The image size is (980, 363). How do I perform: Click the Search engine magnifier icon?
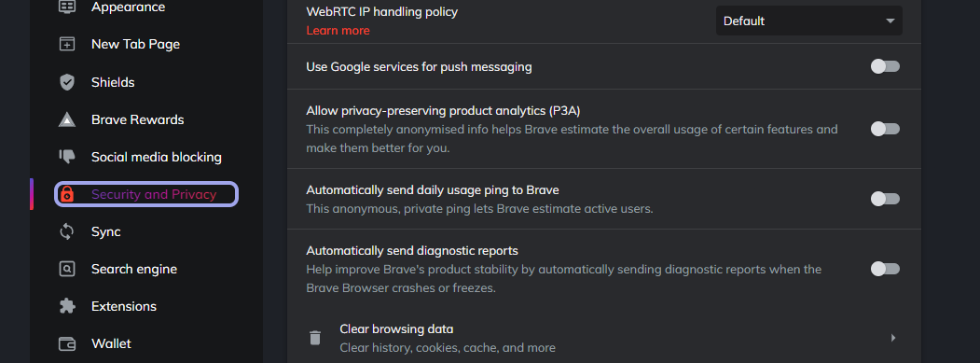click(67, 269)
